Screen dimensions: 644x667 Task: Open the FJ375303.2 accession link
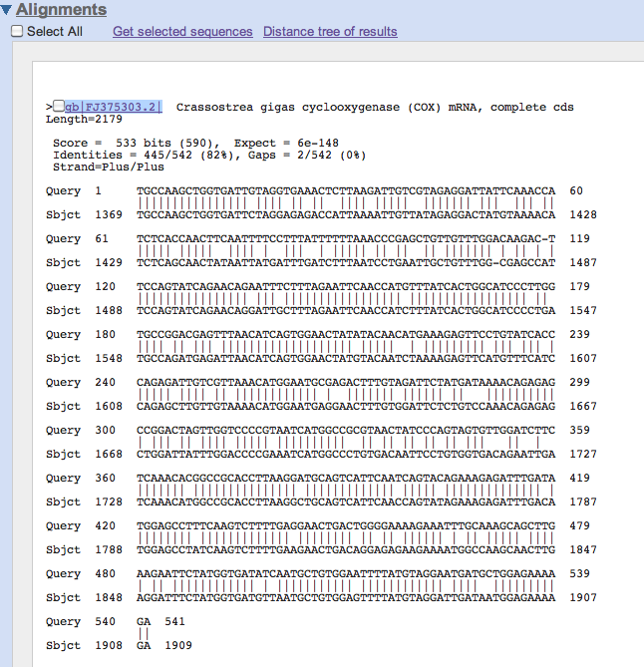125,107
